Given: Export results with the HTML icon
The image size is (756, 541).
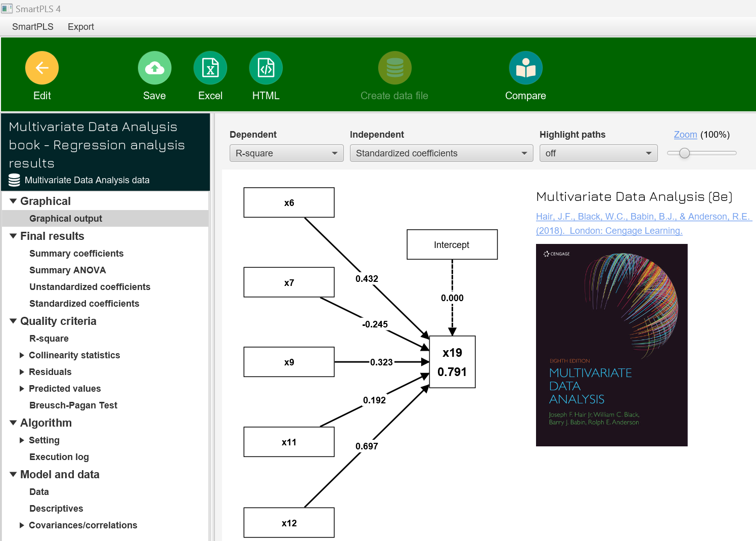Looking at the screenshot, I should 266,68.
